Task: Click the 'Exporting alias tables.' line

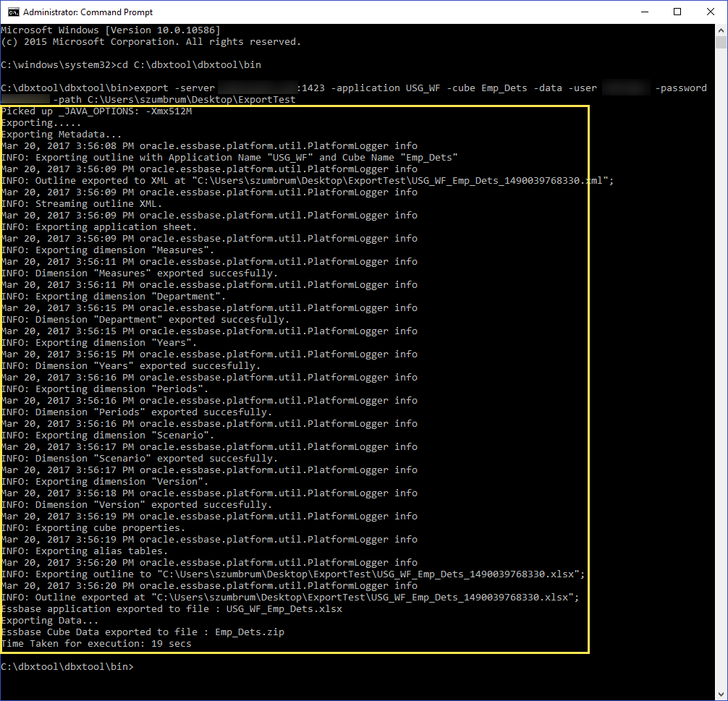Action: coord(85,551)
